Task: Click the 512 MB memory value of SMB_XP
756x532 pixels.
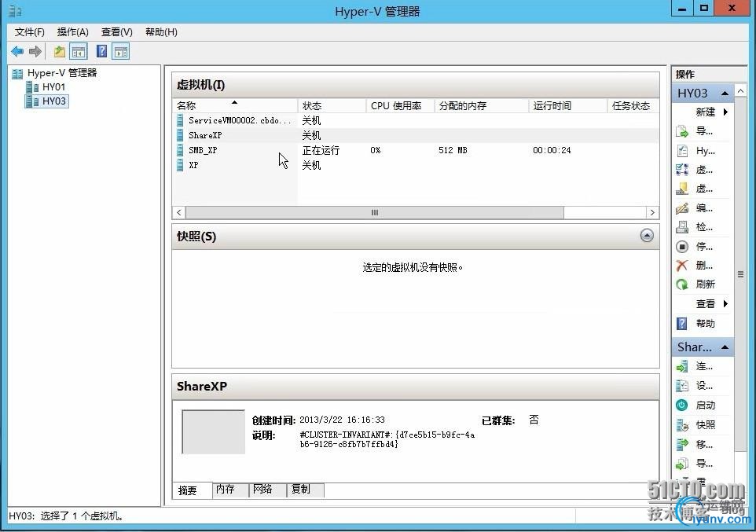Action: click(453, 150)
